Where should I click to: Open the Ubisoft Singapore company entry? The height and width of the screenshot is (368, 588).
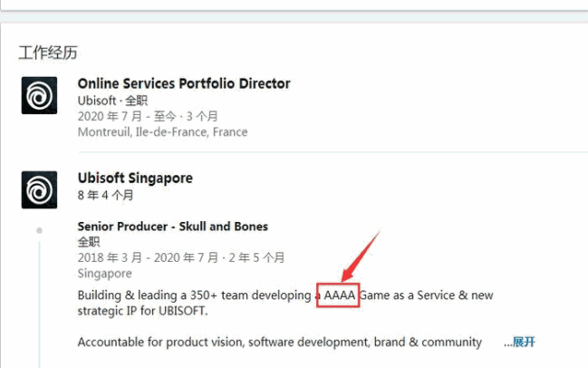point(135,178)
